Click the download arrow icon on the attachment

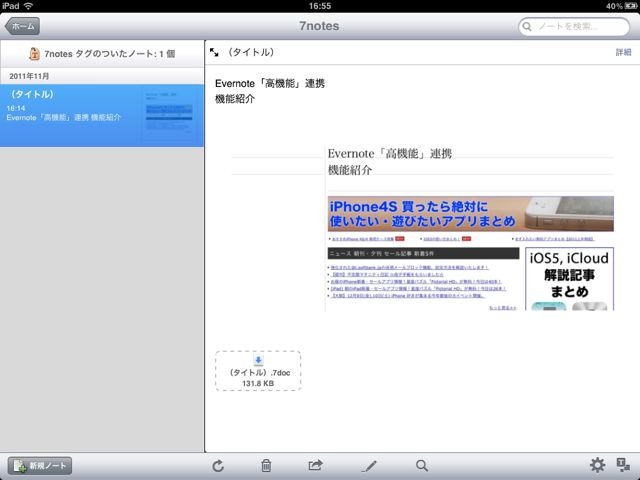click(258, 360)
